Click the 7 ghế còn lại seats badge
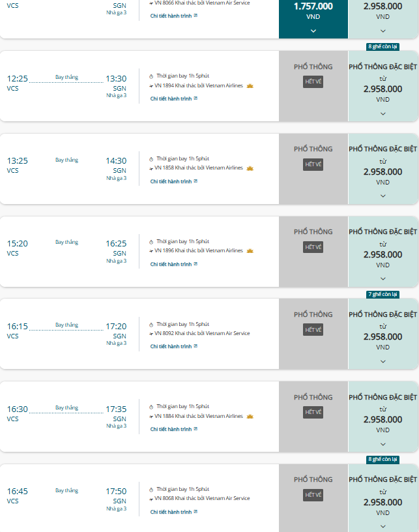This screenshot has width=419, height=532. (383, 294)
